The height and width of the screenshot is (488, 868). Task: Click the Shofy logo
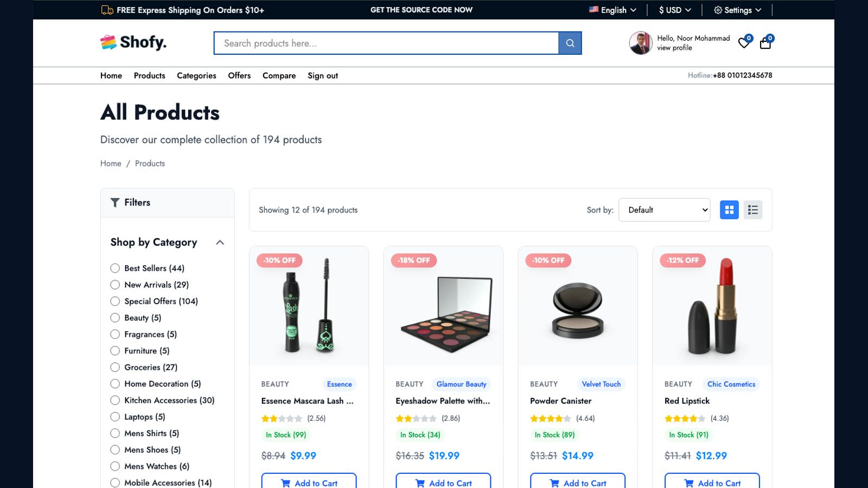point(133,42)
